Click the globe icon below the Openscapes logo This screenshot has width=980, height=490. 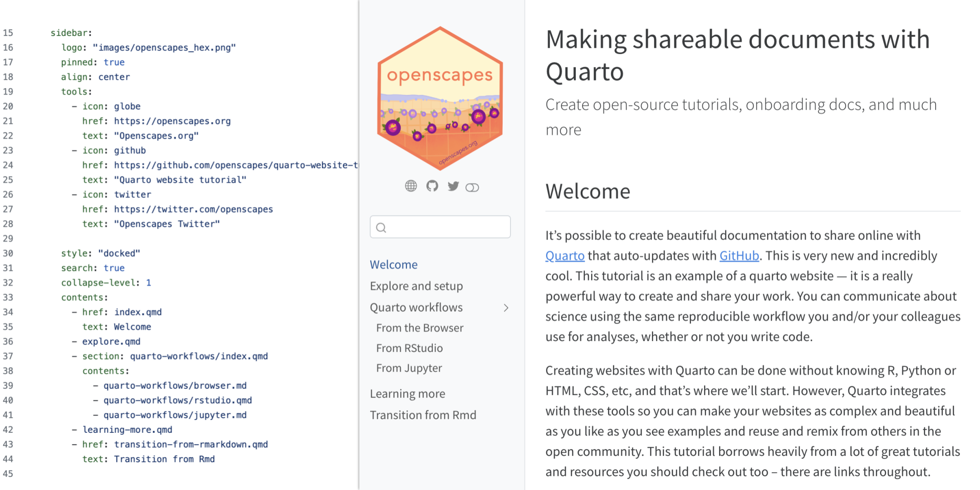tap(411, 186)
